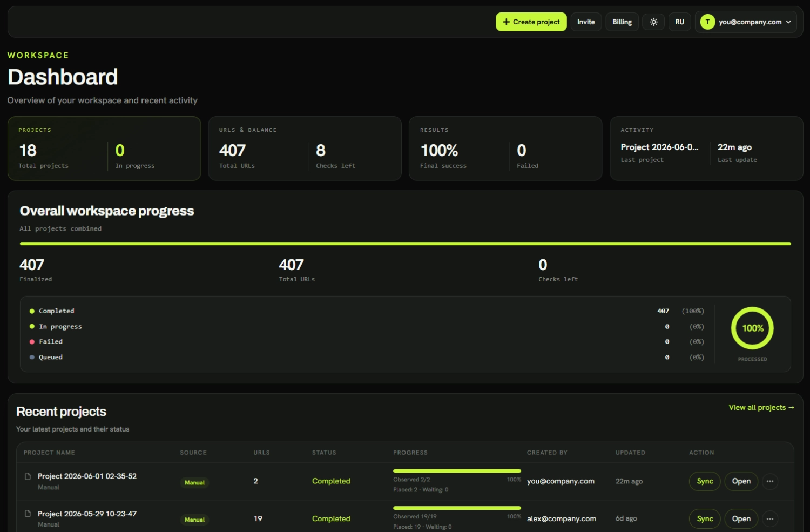Select the Projects summary card

click(x=104, y=149)
